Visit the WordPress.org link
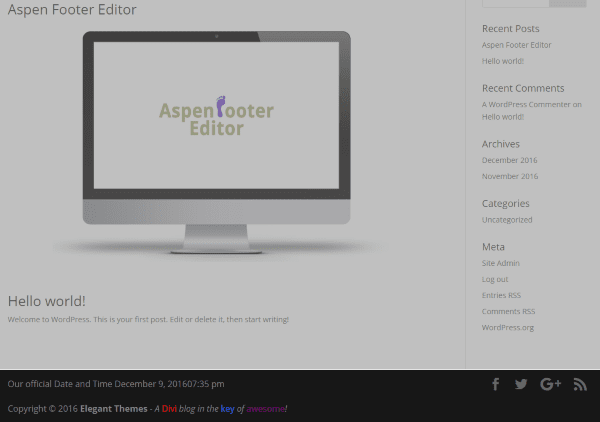The height and width of the screenshot is (422, 600). coord(507,327)
